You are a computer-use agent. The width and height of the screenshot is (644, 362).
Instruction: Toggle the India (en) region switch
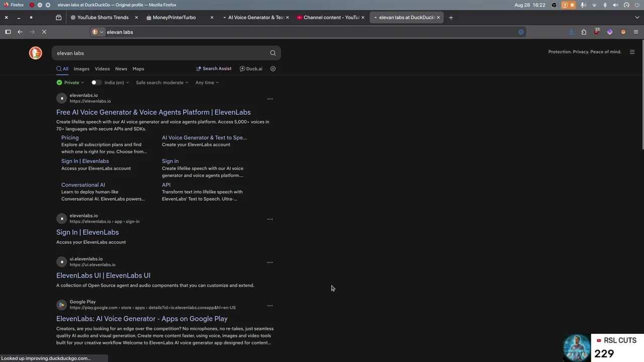tap(96, 82)
